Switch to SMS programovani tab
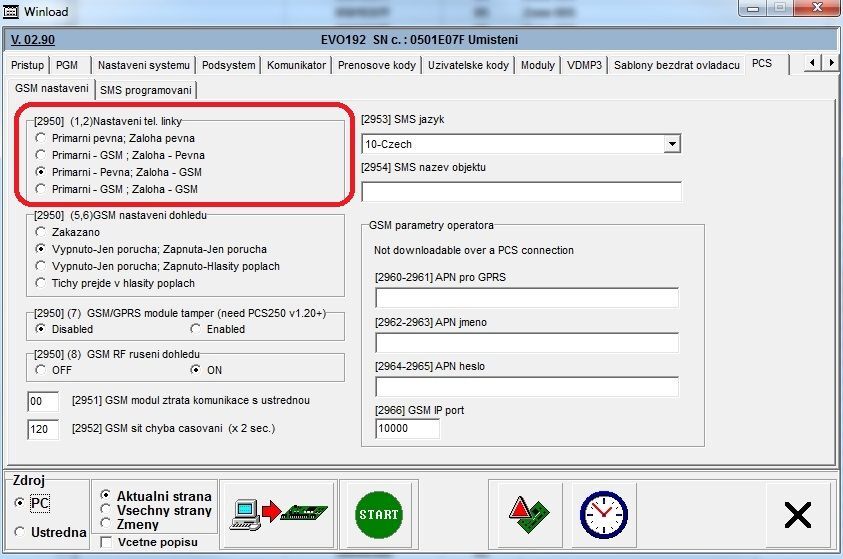The image size is (843, 559). 146,90
